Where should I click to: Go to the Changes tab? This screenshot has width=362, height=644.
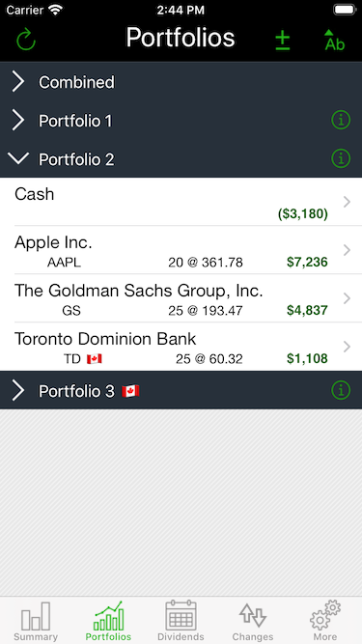pos(253,622)
